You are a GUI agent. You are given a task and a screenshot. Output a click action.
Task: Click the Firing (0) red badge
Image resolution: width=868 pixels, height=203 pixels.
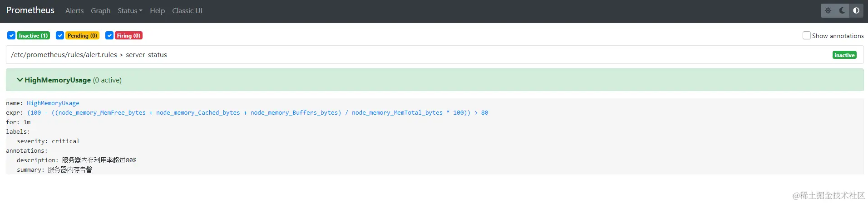pos(128,35)
